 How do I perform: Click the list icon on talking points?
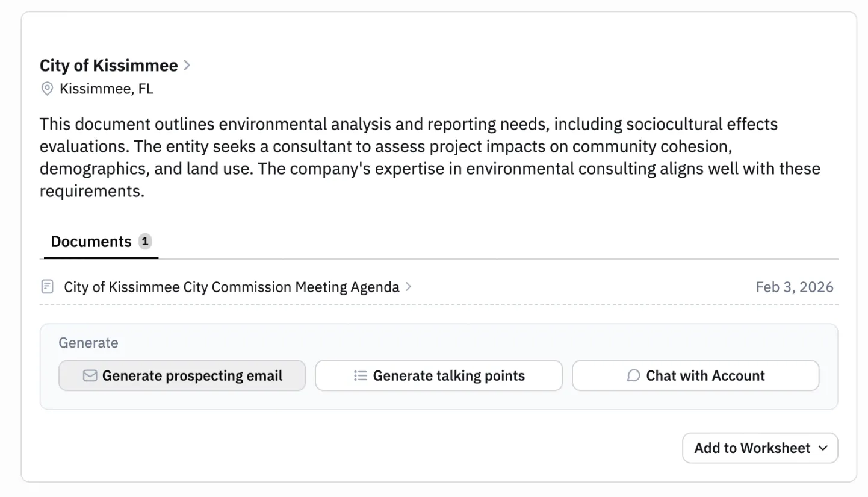point(361,376)
